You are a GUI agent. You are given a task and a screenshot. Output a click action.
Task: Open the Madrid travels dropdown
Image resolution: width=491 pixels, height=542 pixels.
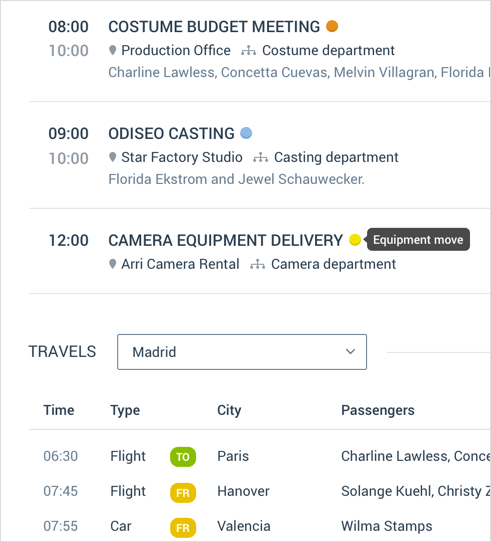pyautogui.click(x=242, y=352)
